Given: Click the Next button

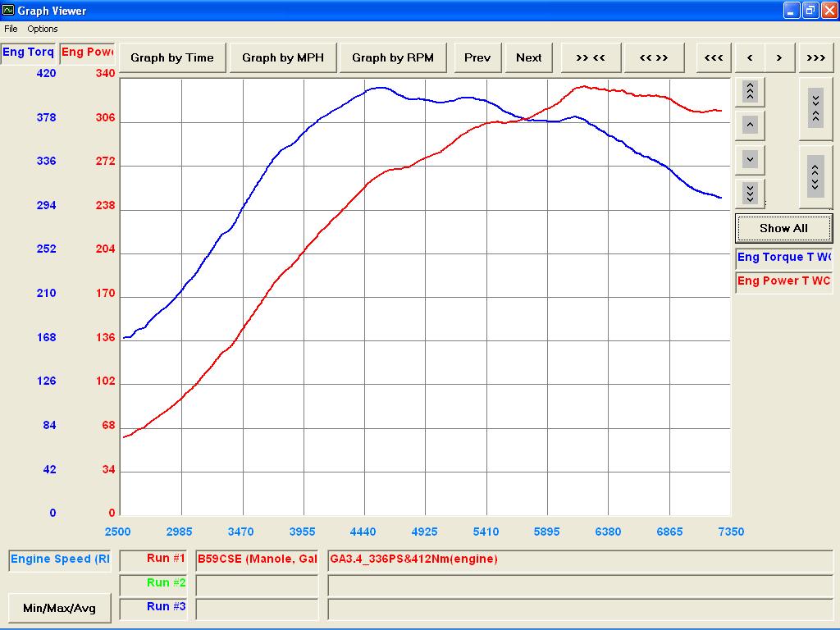Looking at the screenshot, I should pyautogui.click(x=529, y=58).
